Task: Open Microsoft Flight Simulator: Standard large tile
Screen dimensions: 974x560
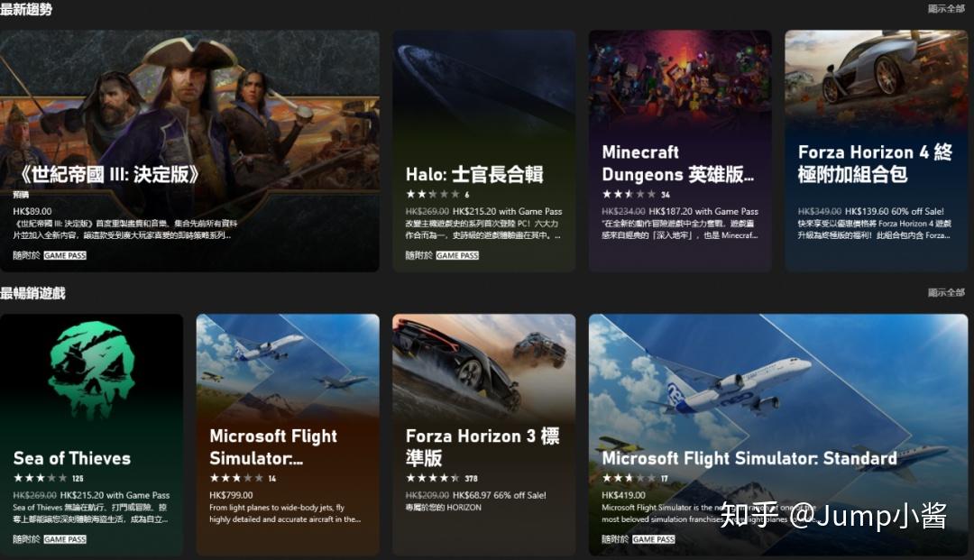Action: 778,435
